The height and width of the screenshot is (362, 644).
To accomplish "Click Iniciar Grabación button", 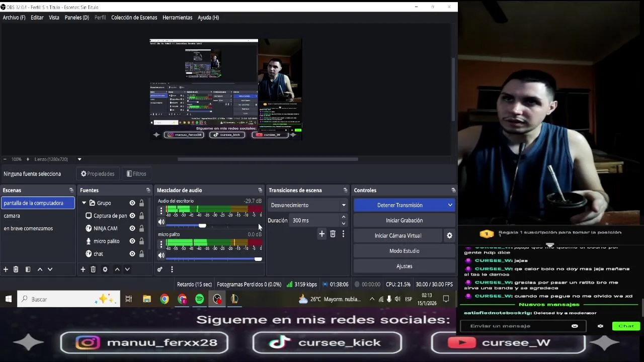I will coord(405,220).
